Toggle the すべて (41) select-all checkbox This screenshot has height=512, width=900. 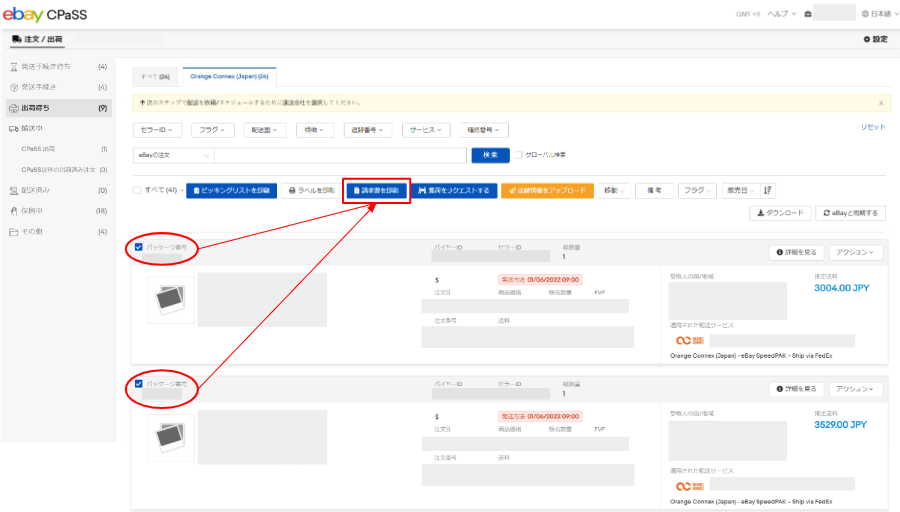[138, 190]
